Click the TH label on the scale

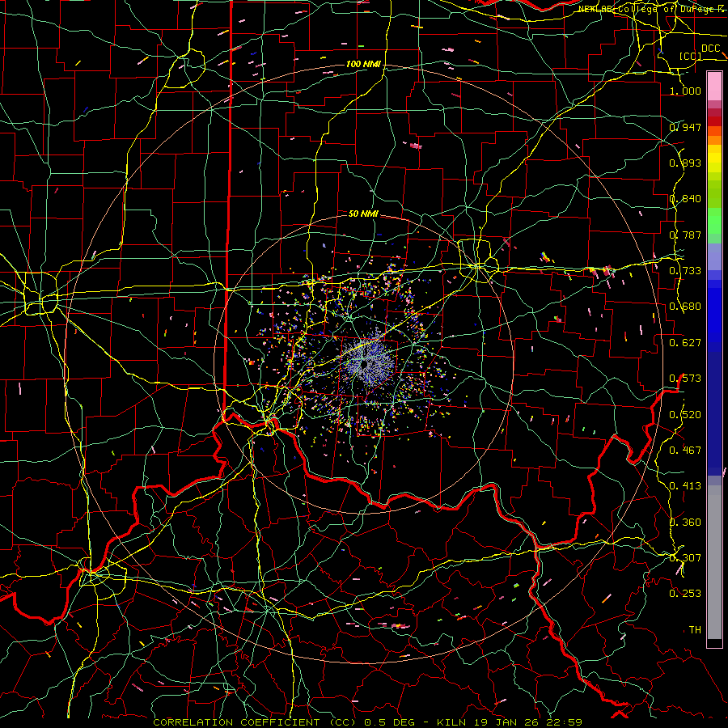695,629
